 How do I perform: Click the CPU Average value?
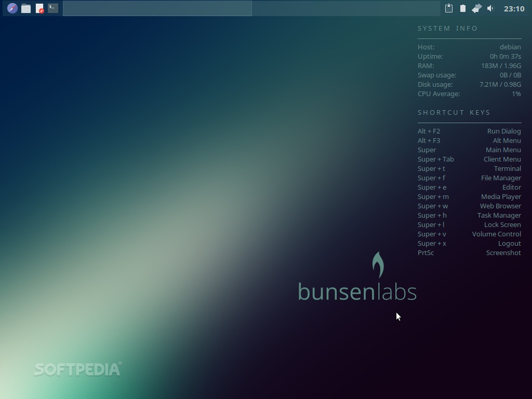(x=516, y=94)
